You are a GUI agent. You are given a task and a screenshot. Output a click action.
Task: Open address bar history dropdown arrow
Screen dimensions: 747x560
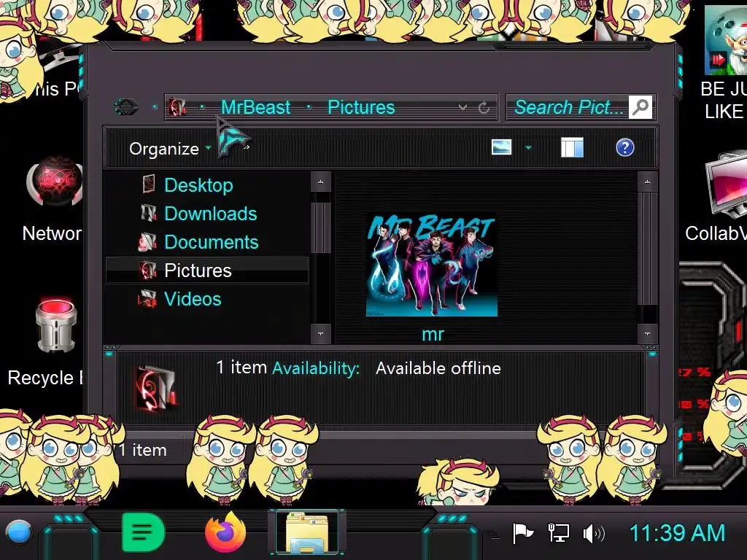pyautogui.click(x=462, y=108)
